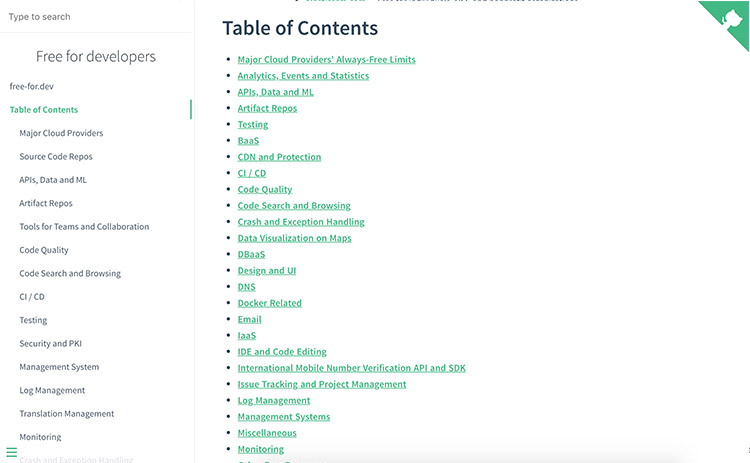The width and height of the screenshot is (750, 463).
Task: Open free-for.dev sidebar item
Action: pyautogui.click(x=31, y=87)
